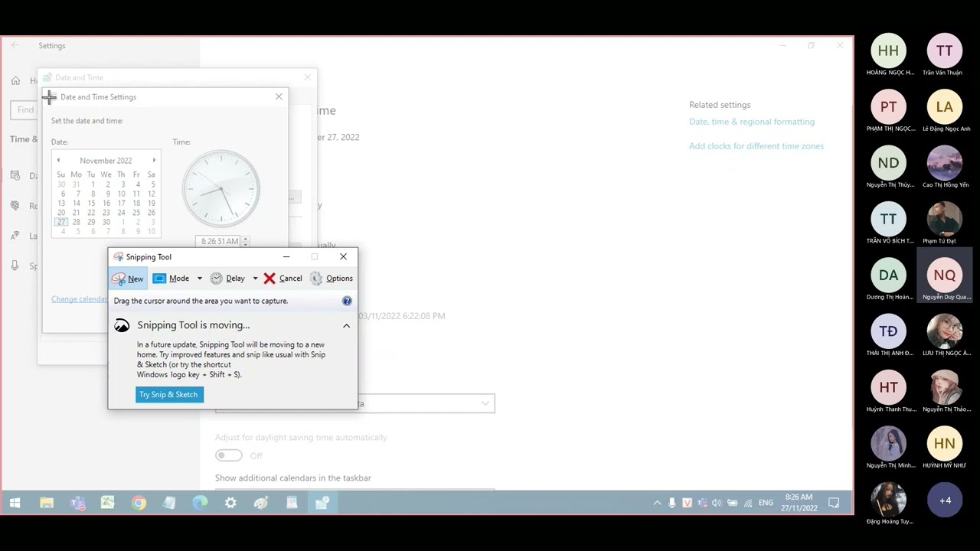The width and height of the screenshot is (980, 551).
Task: Click the HN participant avatar
Action: (945, 443)
